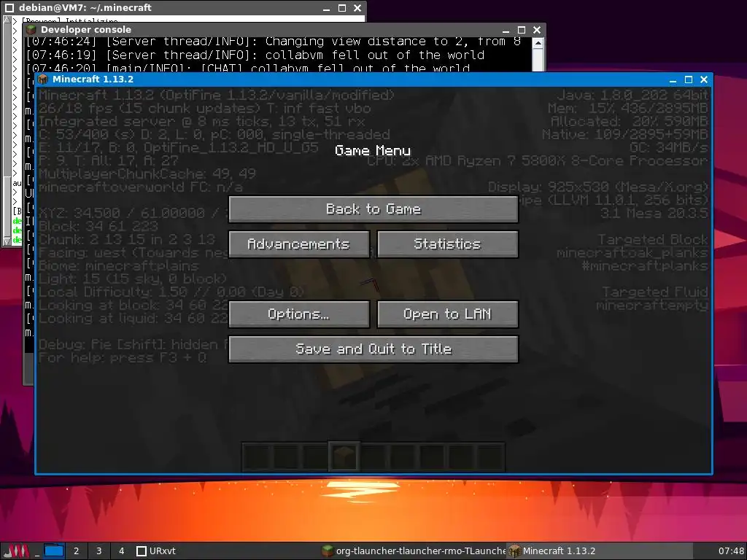Select the highlighted oak planks hotbar slot

coord(344,456)
